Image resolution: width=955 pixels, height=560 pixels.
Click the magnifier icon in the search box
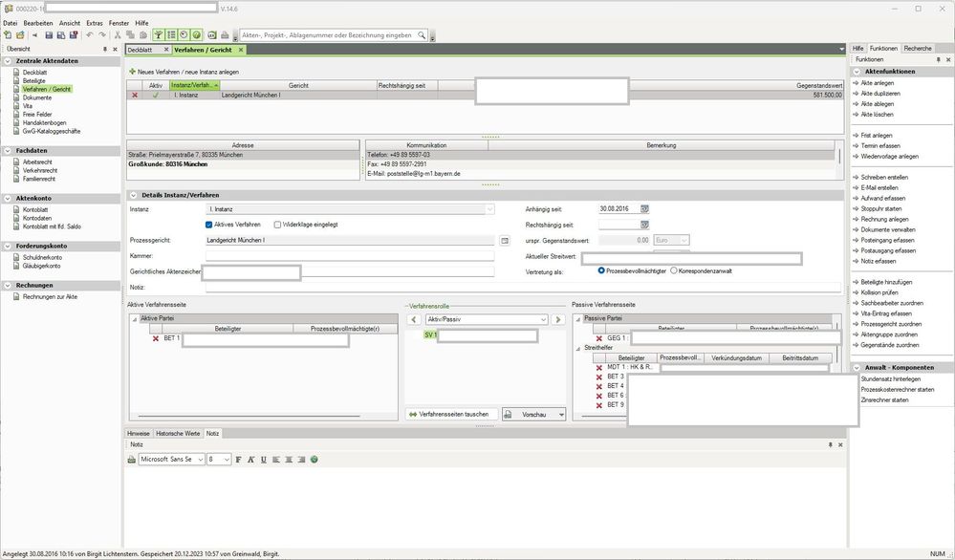pyautogui.click(x=422, y=35)
